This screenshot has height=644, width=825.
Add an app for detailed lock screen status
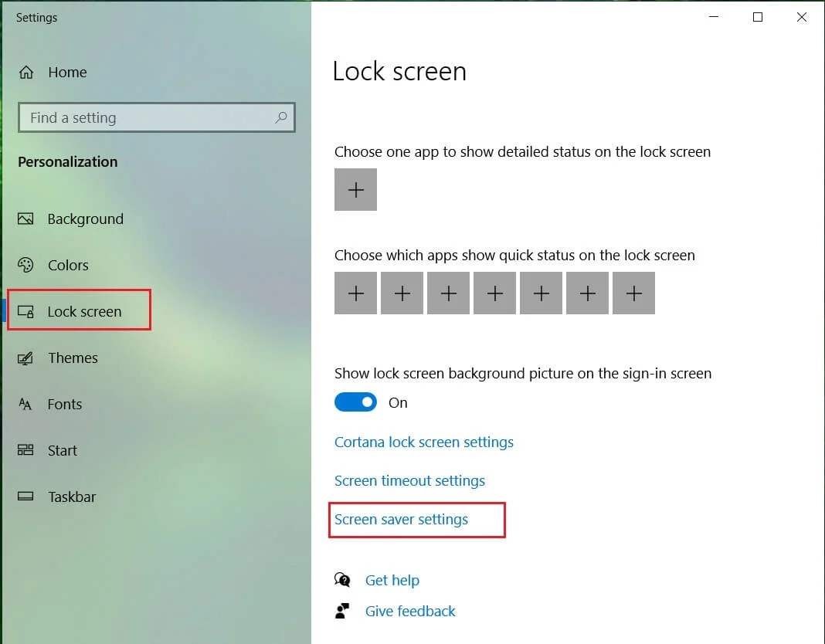(355, 189)
